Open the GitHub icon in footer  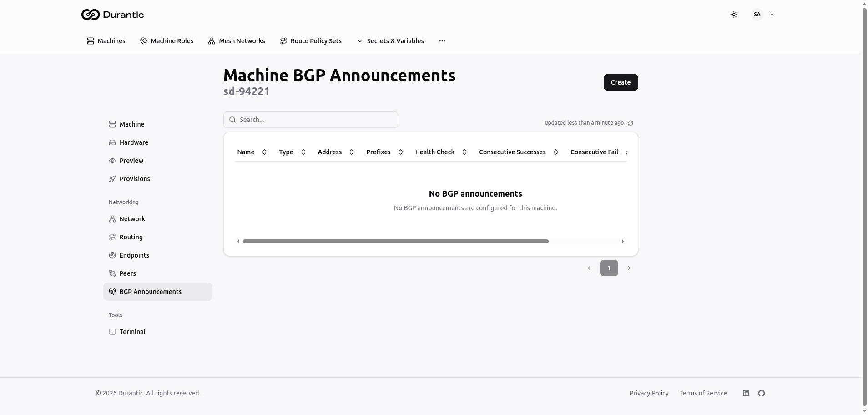click(762, 393)
